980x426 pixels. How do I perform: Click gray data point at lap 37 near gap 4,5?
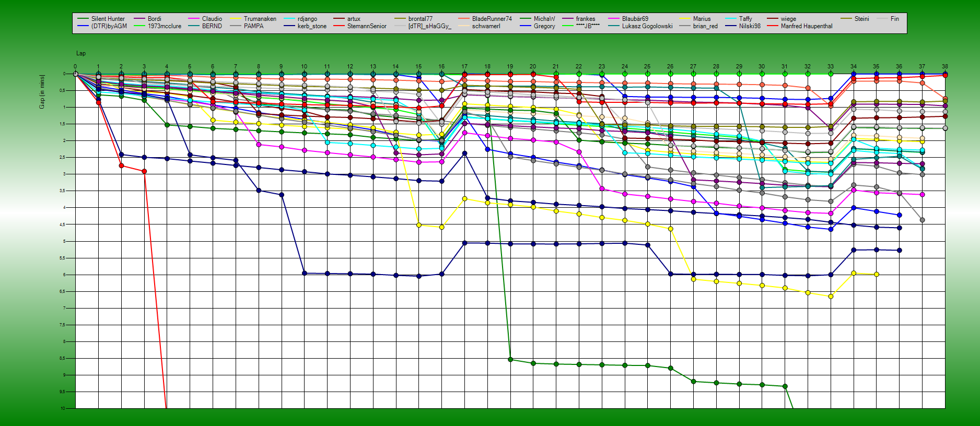pyautogui.click(x=922, y=220)
